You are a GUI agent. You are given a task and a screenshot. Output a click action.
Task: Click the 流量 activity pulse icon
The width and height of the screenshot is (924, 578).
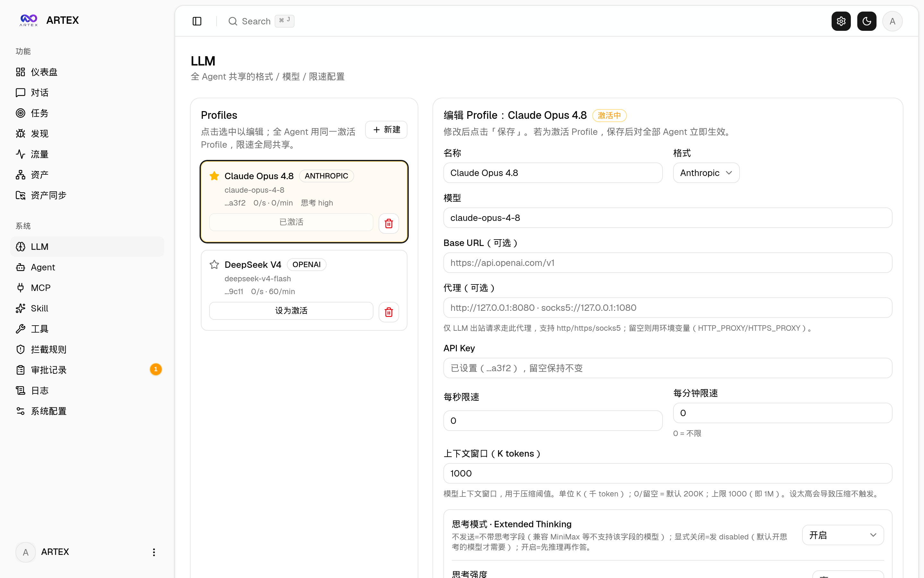pos(21,154)
